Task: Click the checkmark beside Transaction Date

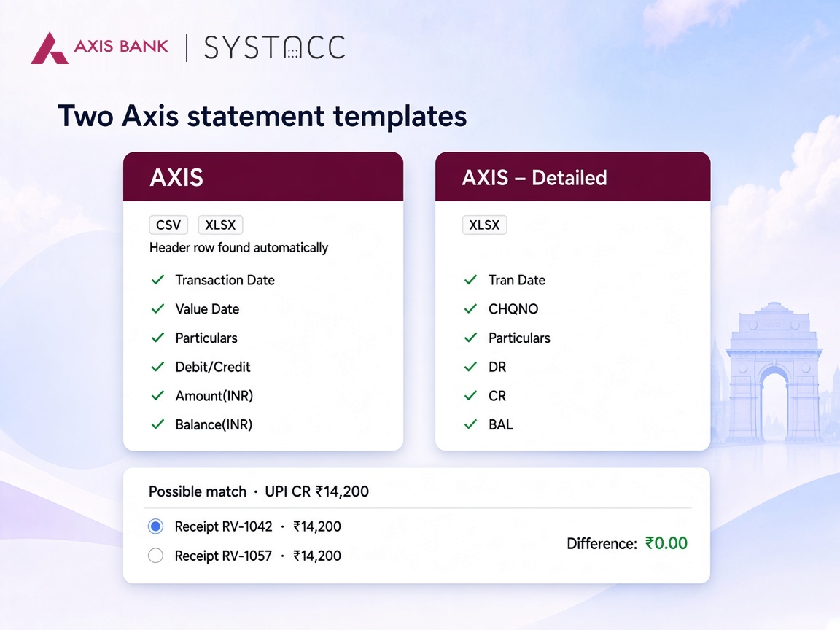Action: [157, 280]
